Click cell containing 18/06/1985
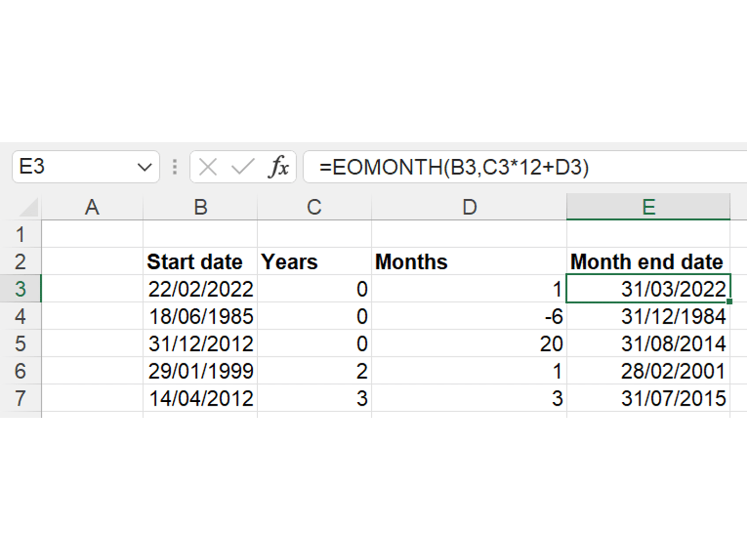747x560 pixels. coord(201,317)
